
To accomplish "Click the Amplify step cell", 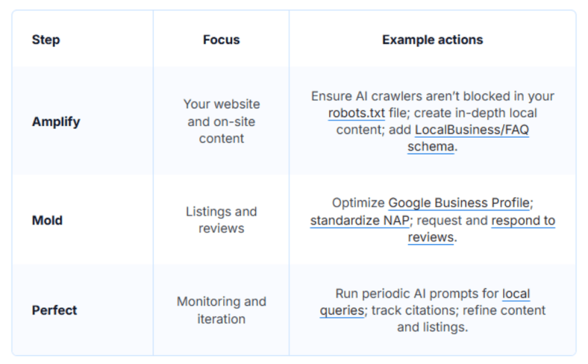I will click(x=56, y=122).
